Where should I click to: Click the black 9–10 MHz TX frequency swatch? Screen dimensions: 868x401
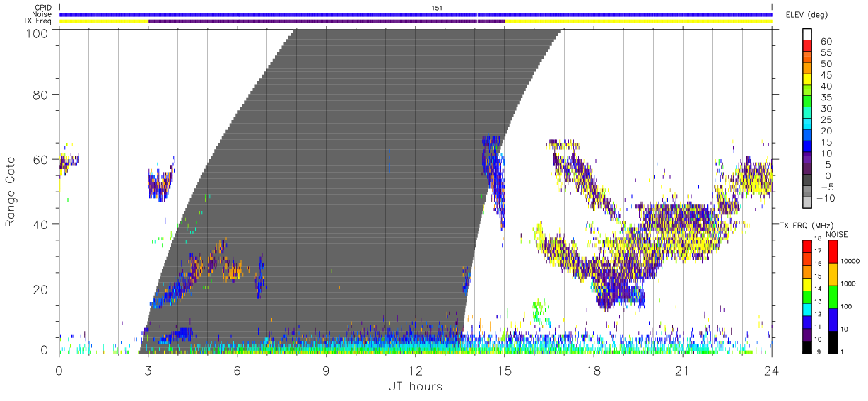807,347
